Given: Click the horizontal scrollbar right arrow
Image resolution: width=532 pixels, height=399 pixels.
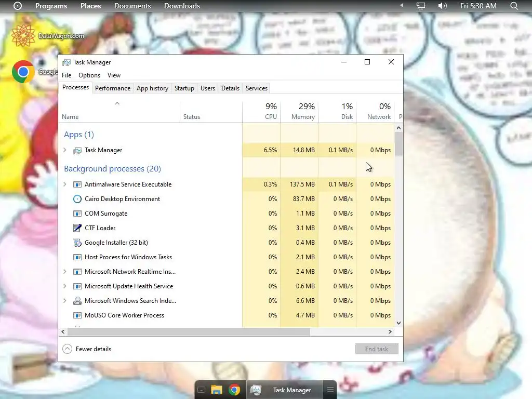Looking at the screenshot, I should pos(390,331).
